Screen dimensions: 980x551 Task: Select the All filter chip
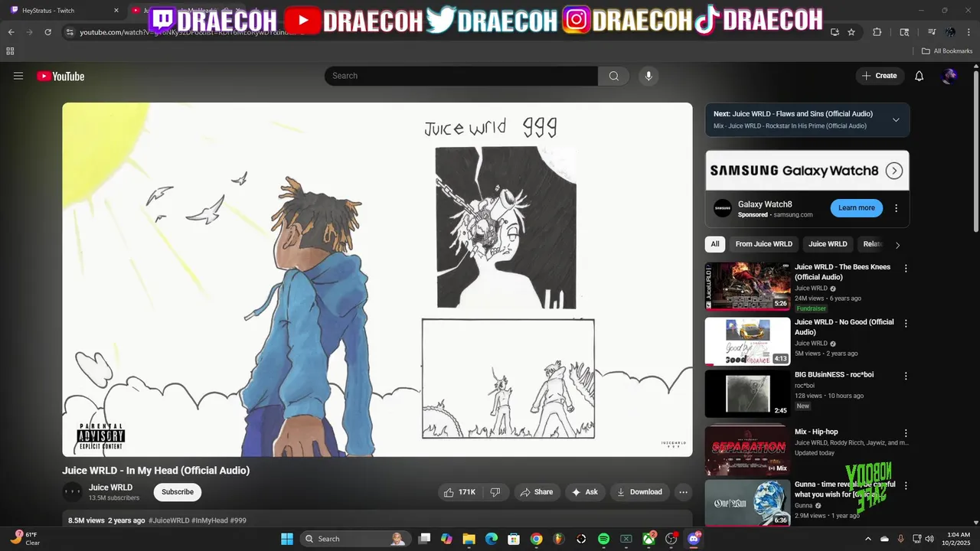click(715, 244)
